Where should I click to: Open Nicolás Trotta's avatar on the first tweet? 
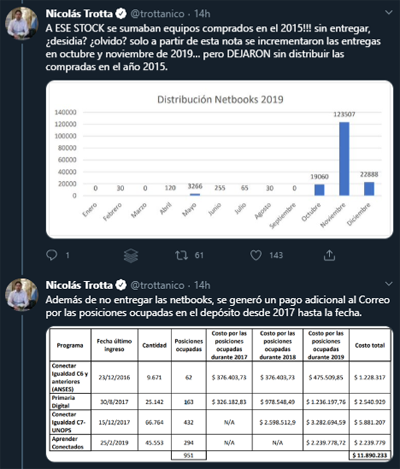pos(22,23)
